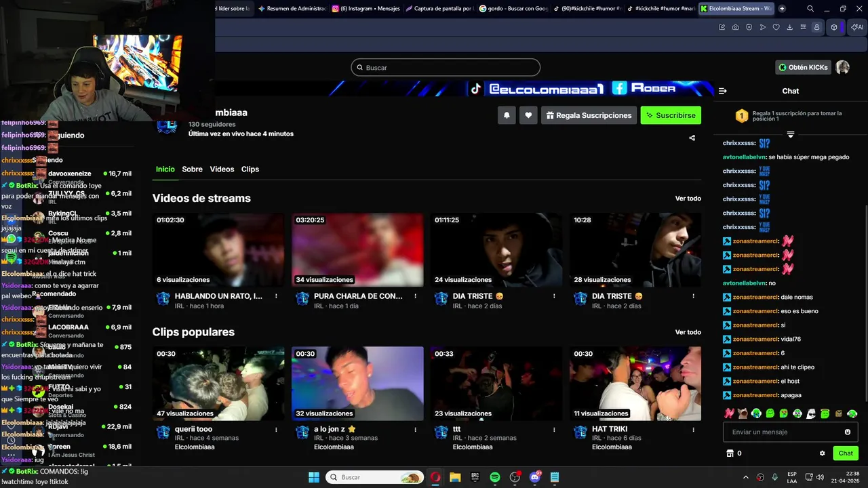Screen dimensions: 868x488
Task: Open browser easy setup sliders icon
Action: pos(803,27)
